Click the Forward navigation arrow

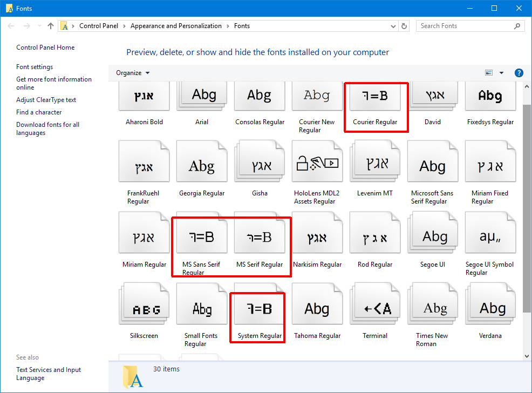click(x=27, y=26)
